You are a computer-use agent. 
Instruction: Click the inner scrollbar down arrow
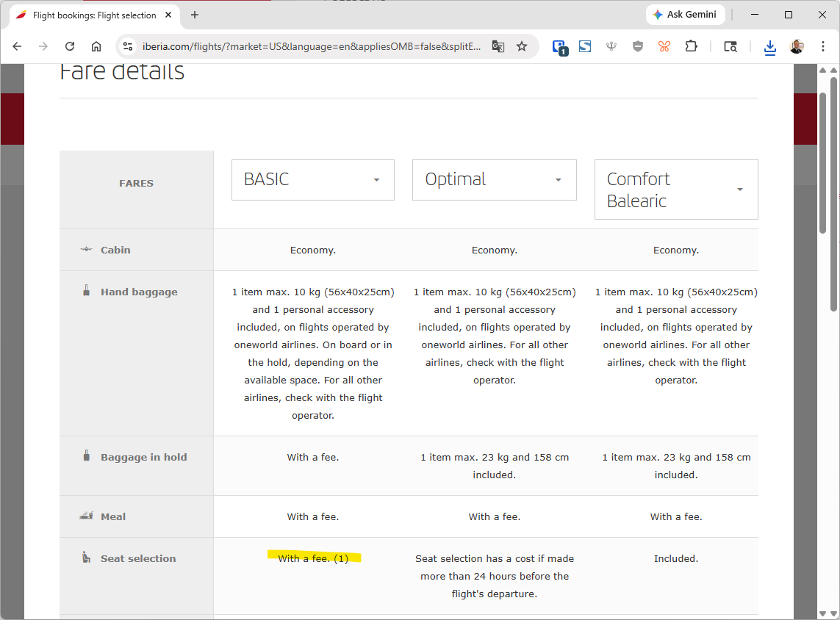coord(822,613)
